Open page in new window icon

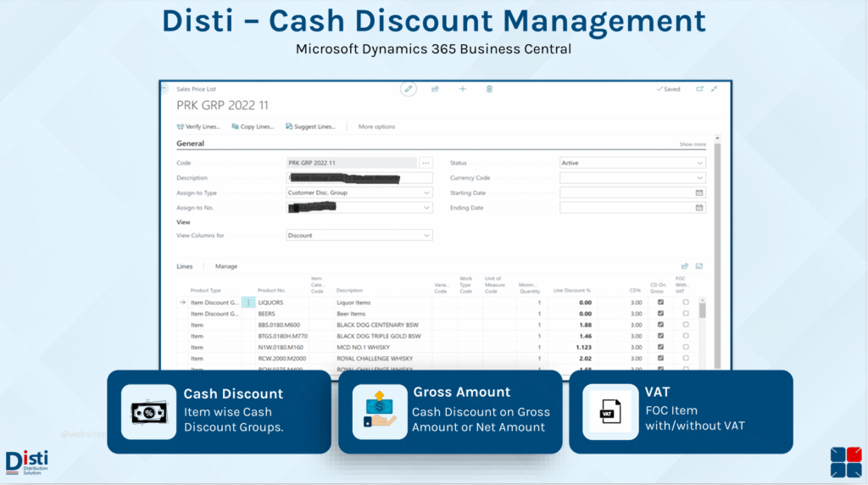click(699, 88)
